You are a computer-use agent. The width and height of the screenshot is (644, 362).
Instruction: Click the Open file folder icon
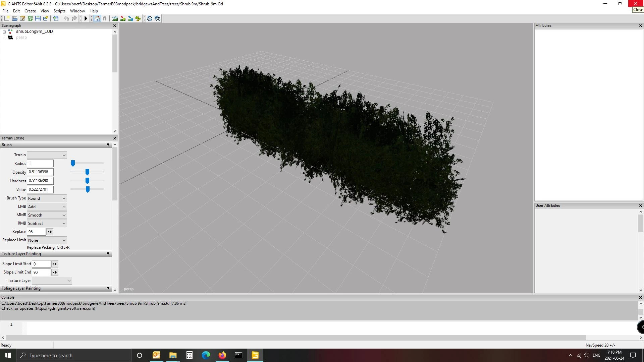pyautogui.click(x=14, y=18)
